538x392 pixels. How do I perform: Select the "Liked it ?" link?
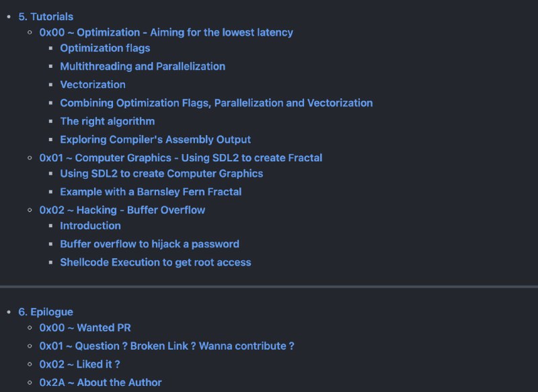[x=79, y=364]
